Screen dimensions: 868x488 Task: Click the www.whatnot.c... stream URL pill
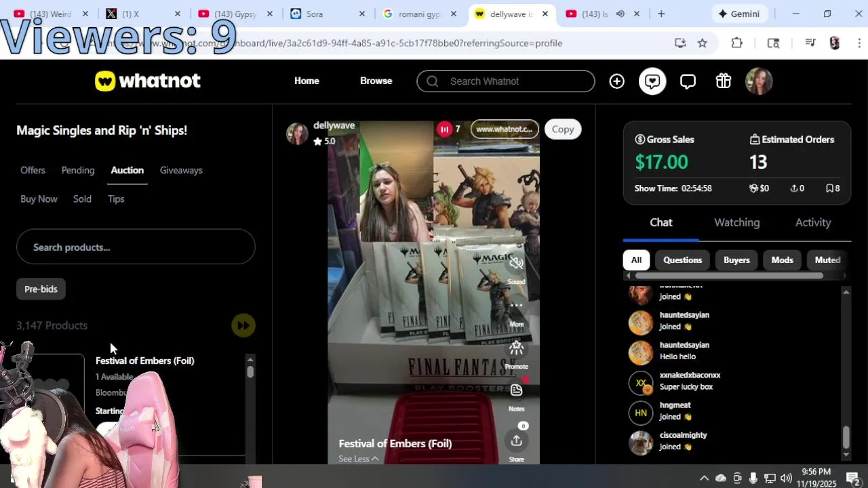(x=504, y=129)
